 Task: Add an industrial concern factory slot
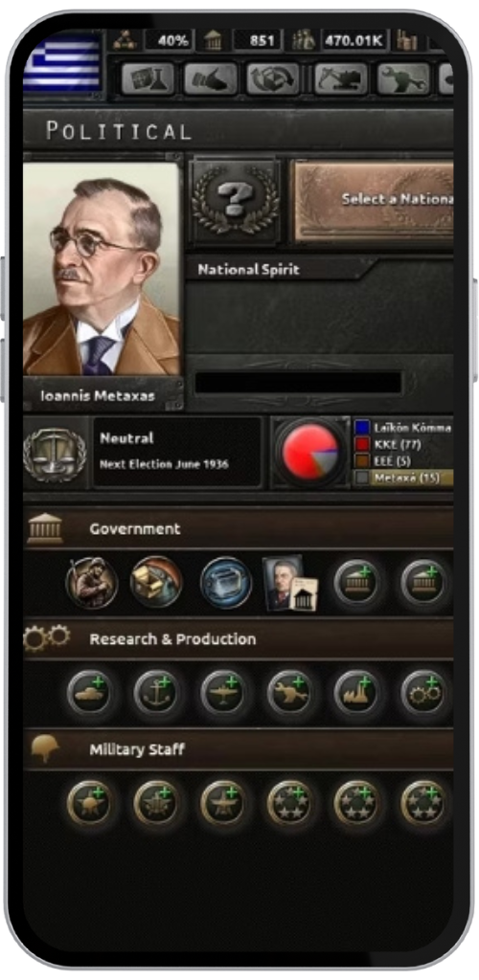(357, 693)
